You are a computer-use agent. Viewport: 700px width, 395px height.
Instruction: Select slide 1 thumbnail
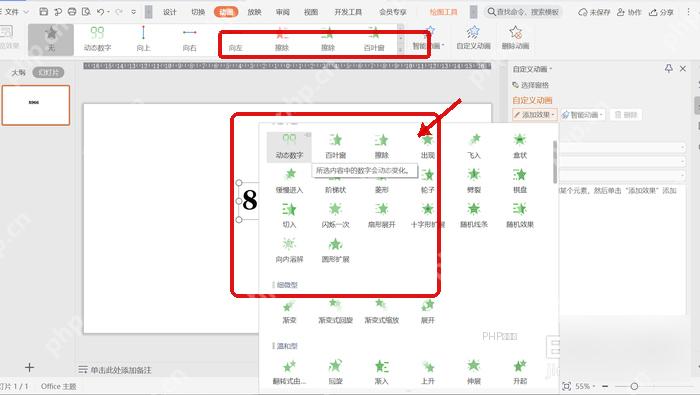coord(36,105)
